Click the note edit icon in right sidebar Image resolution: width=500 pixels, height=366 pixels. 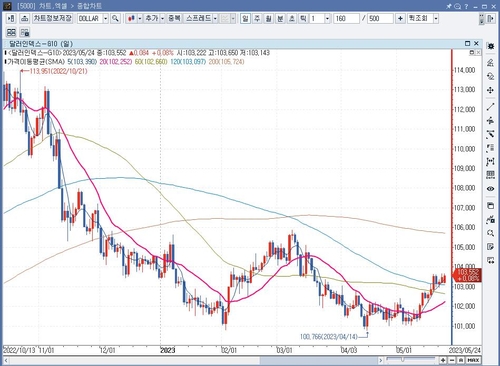490,246
